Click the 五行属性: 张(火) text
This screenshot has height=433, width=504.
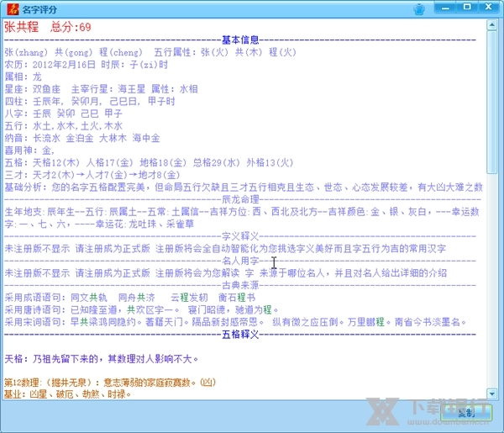(191, 52)
